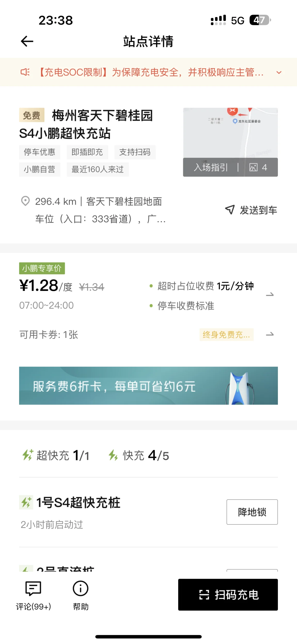Open pricing details arrow
The height and width of the screenshot is (644, 297).
point(270,294)
